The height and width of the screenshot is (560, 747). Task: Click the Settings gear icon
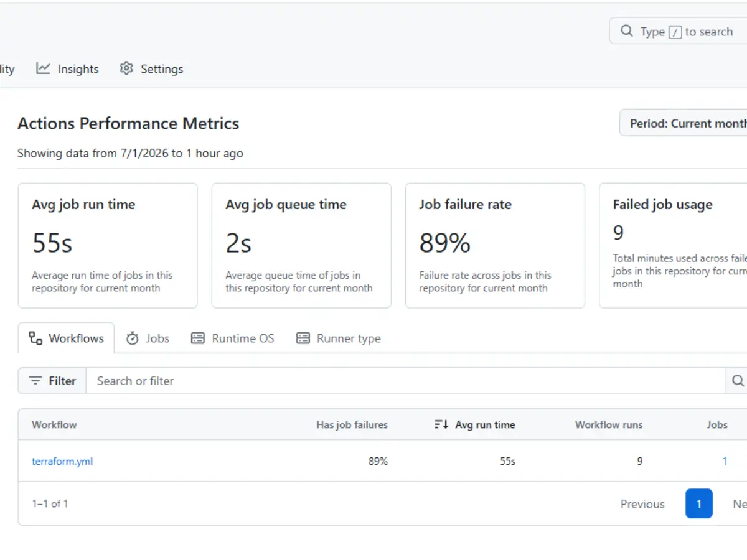tap(126, 68)
